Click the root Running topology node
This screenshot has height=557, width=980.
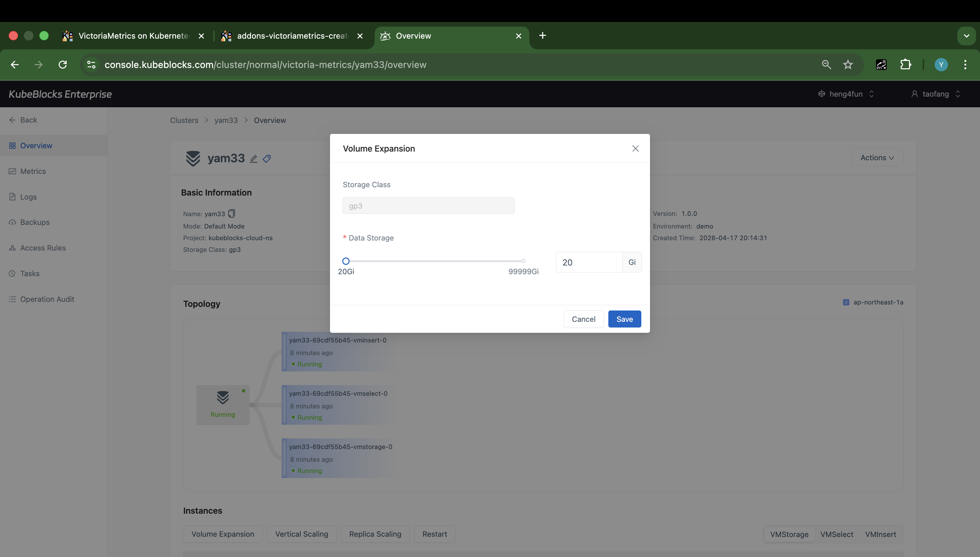point(223,405)
